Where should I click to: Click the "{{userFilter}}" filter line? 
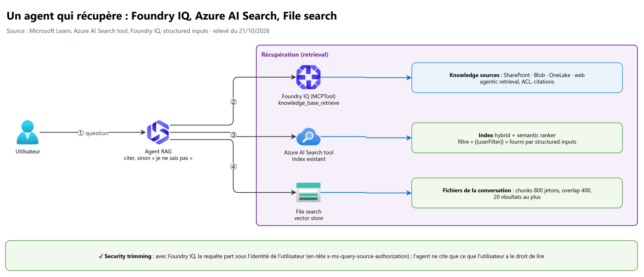point(517,142)
